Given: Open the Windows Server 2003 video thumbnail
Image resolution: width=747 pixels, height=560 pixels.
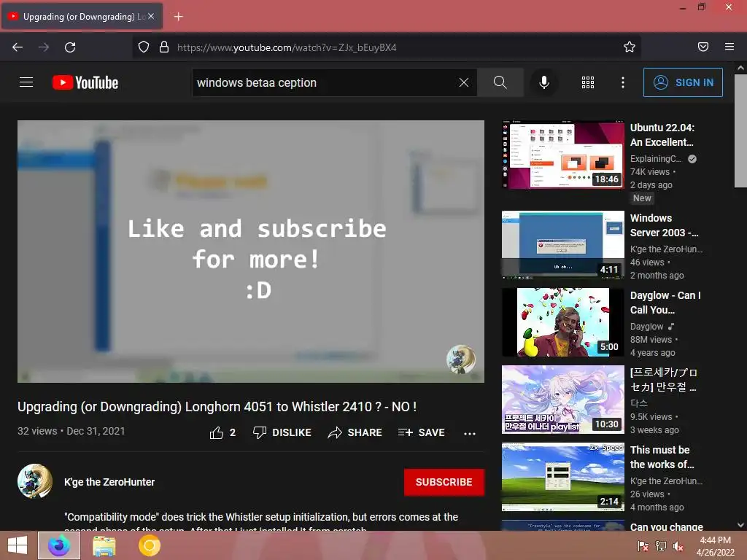Looking at the screenshot, I should 562,245.
